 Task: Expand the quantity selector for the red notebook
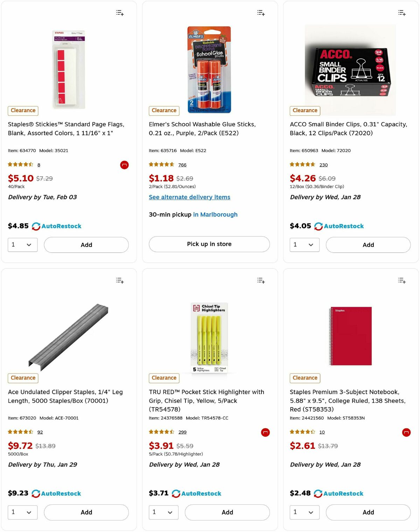pyautogui.click(x=304, y=512)
